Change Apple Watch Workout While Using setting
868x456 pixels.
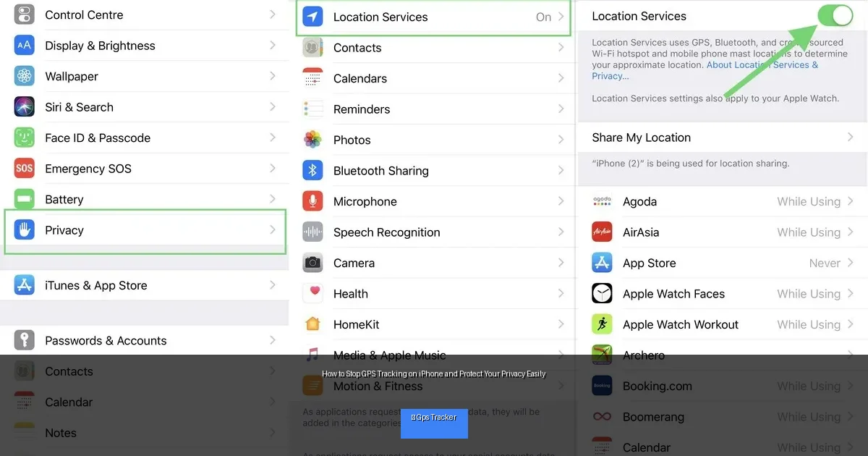(x=809, y=324)
